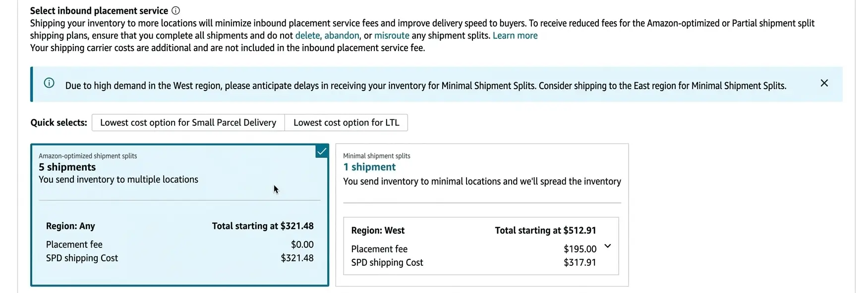
Task: Select Lowest cost option for Small Parcel Delivery
Action: (188, 122)
